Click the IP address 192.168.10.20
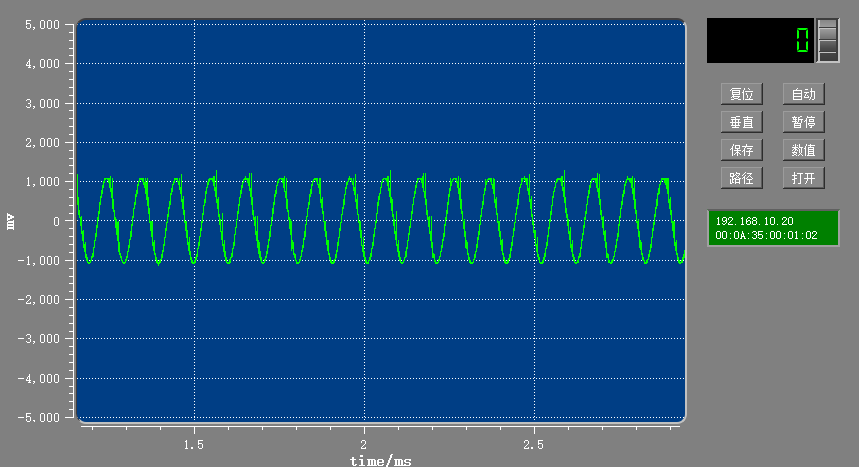 [754, 221]
